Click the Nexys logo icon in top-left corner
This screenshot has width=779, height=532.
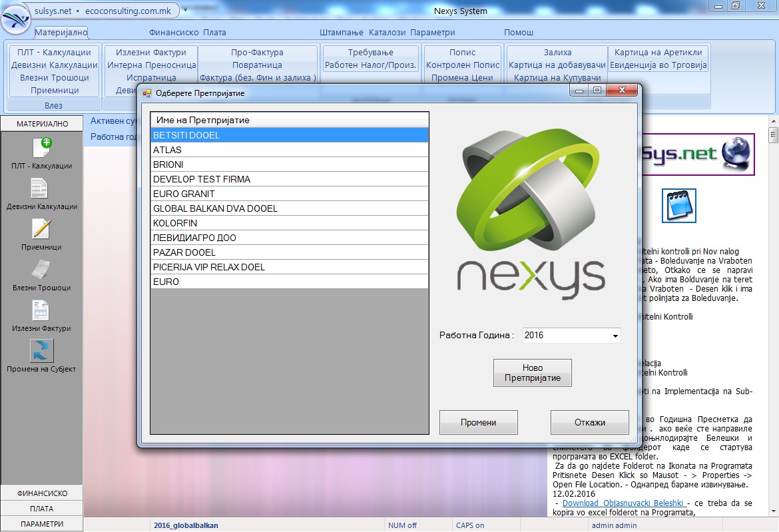(16, 17)
